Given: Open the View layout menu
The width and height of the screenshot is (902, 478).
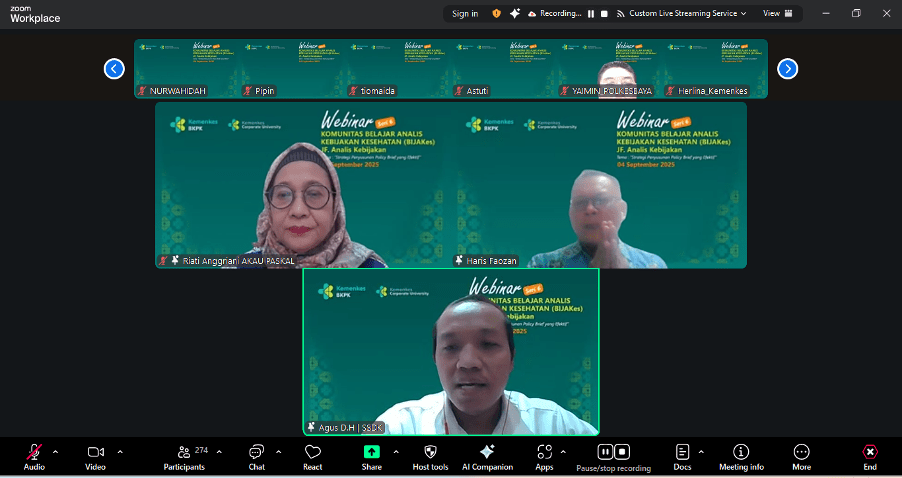Looking at the screenshot, I should pyautogui.click(x=777, y=13).
